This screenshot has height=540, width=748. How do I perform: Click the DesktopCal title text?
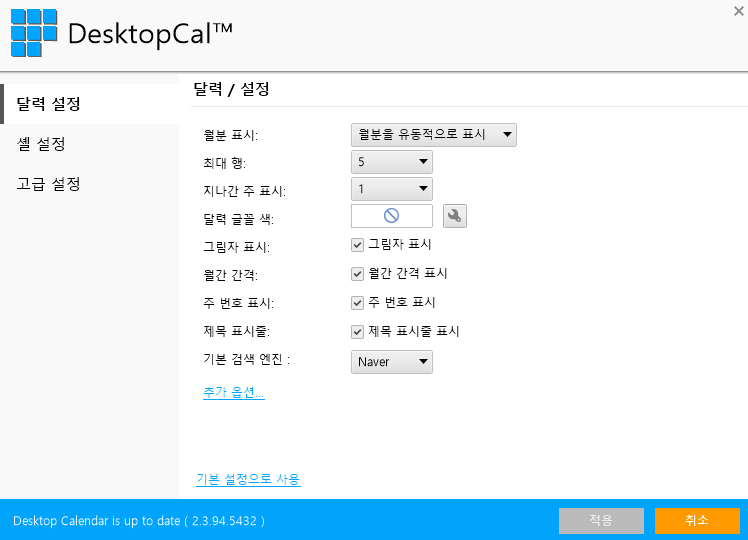(150, 34)
